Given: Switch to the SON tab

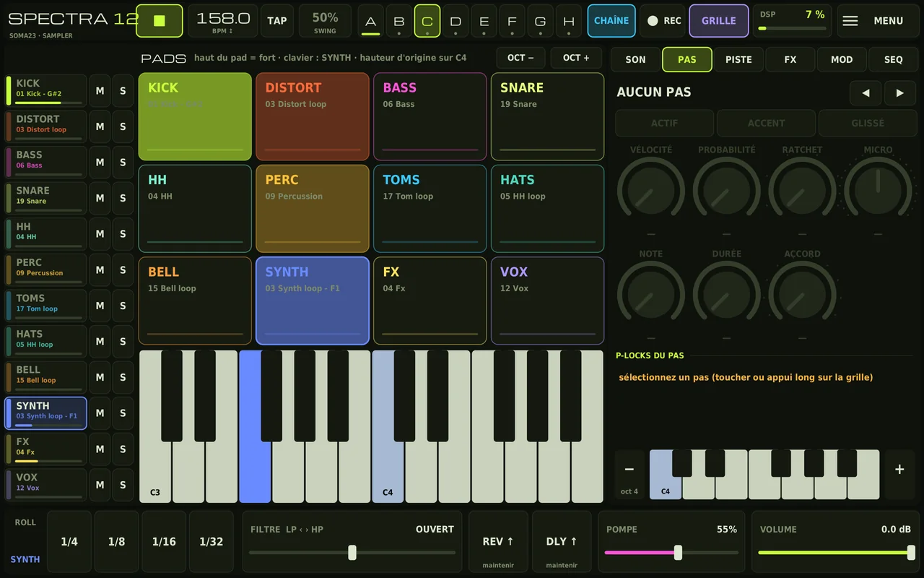Looking at the screenshot, I should tap(635, 60).
